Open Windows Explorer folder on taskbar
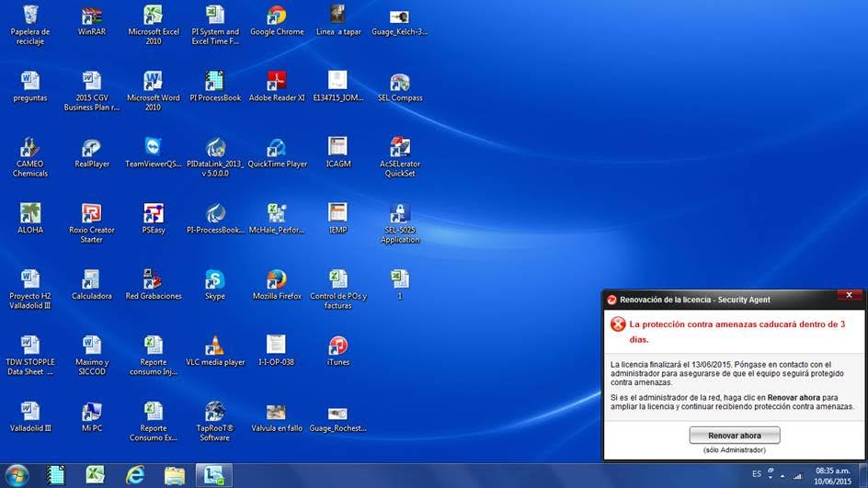Screen dimensions: 868x488 (175, 475)
